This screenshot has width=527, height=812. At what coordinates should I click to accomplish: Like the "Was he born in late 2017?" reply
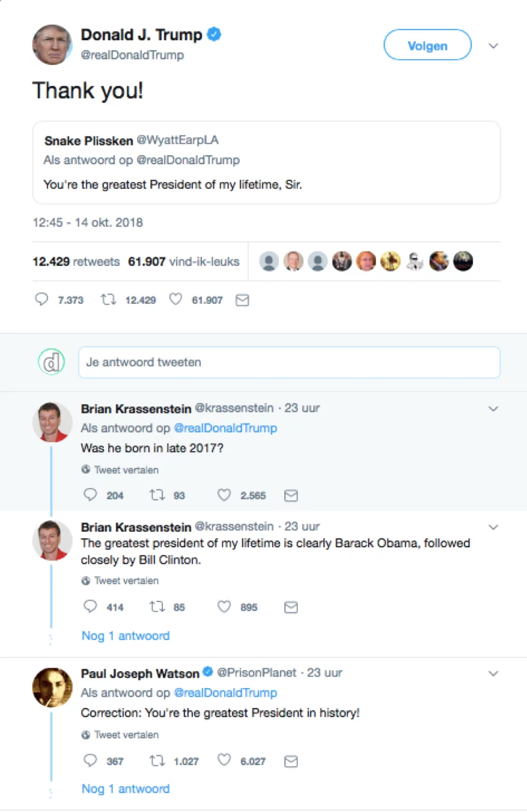tap(224, 495)
